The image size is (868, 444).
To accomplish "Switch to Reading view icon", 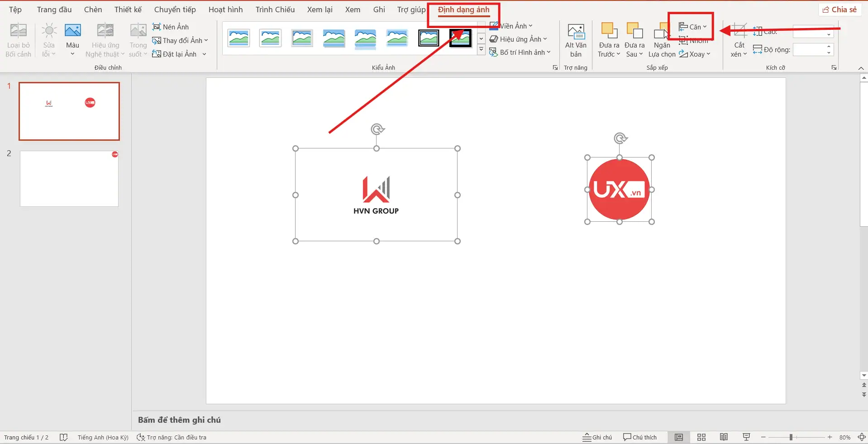I will point(724,437).
